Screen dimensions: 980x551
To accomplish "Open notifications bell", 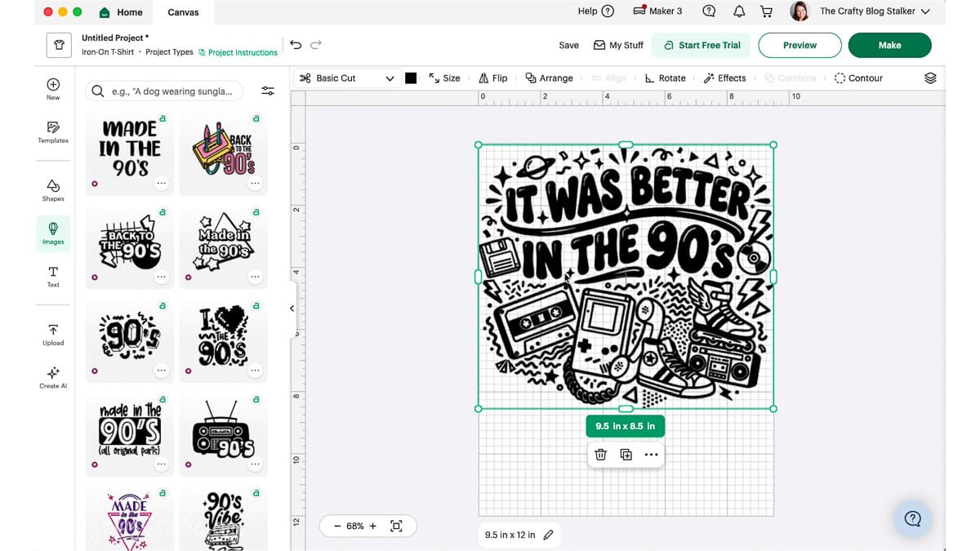I will [x=739, y=11].
